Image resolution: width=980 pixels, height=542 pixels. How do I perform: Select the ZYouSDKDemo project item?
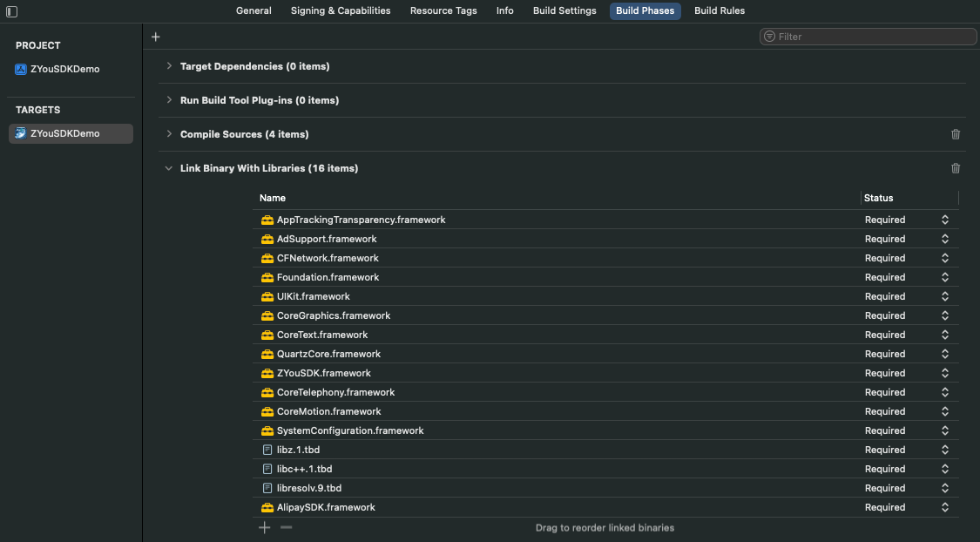tap(64, 69)
